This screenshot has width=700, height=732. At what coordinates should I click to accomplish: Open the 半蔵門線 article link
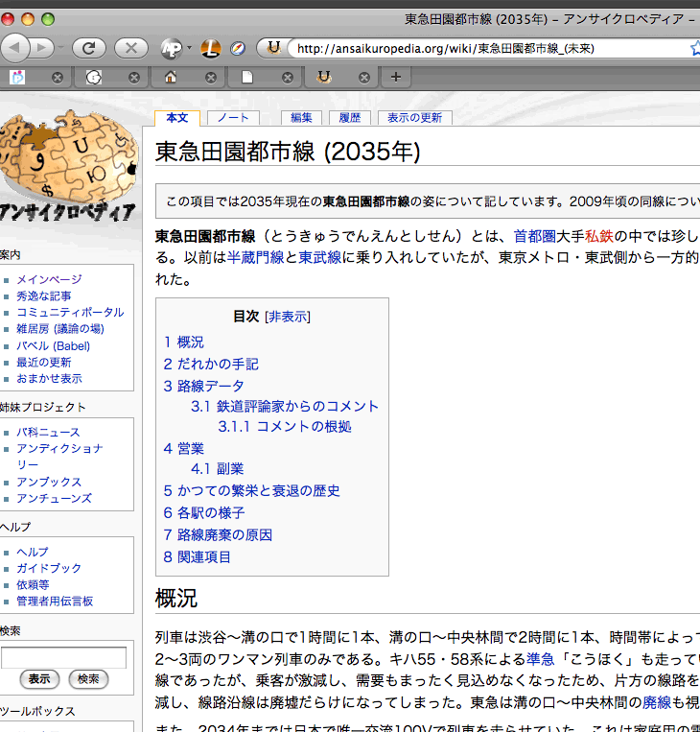255,257
